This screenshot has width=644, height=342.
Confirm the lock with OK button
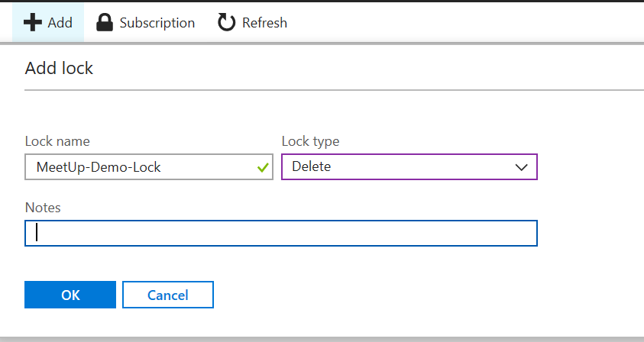(70, 295)
